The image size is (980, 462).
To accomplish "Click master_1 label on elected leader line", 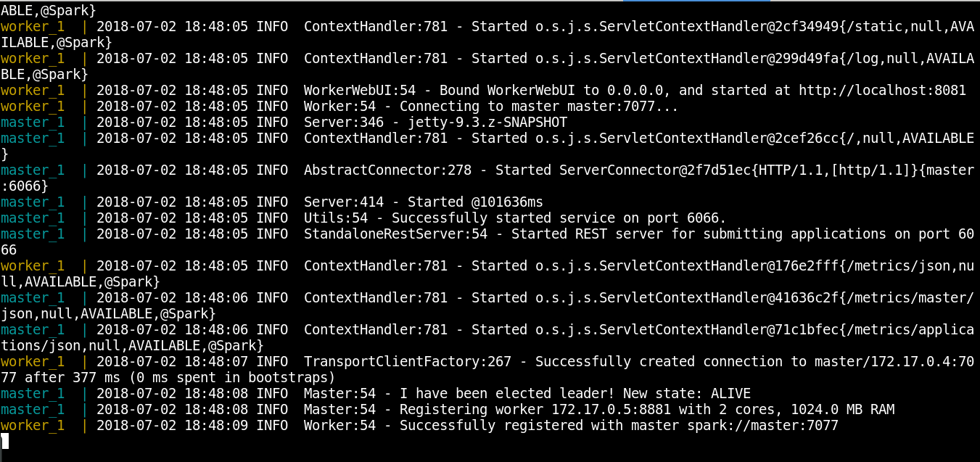I will [33, 394].
